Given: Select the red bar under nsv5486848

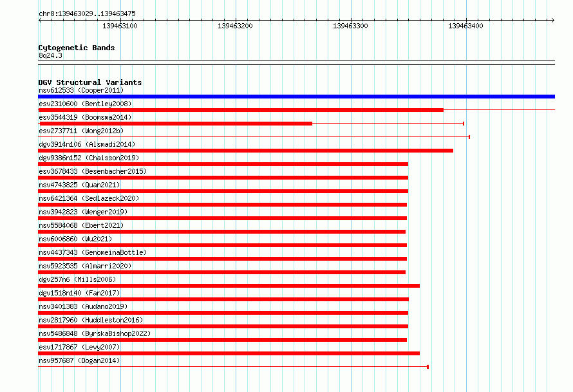Looking at the screenshot, I should click(x=223, y=340).
